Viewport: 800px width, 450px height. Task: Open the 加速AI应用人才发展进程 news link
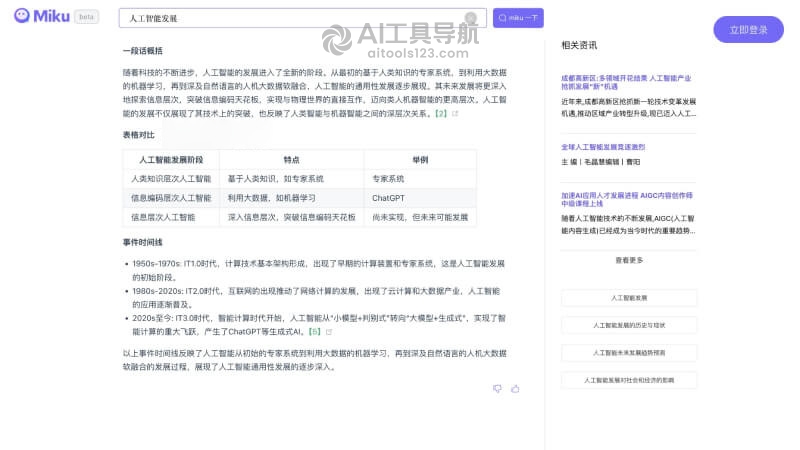[627, 199]
